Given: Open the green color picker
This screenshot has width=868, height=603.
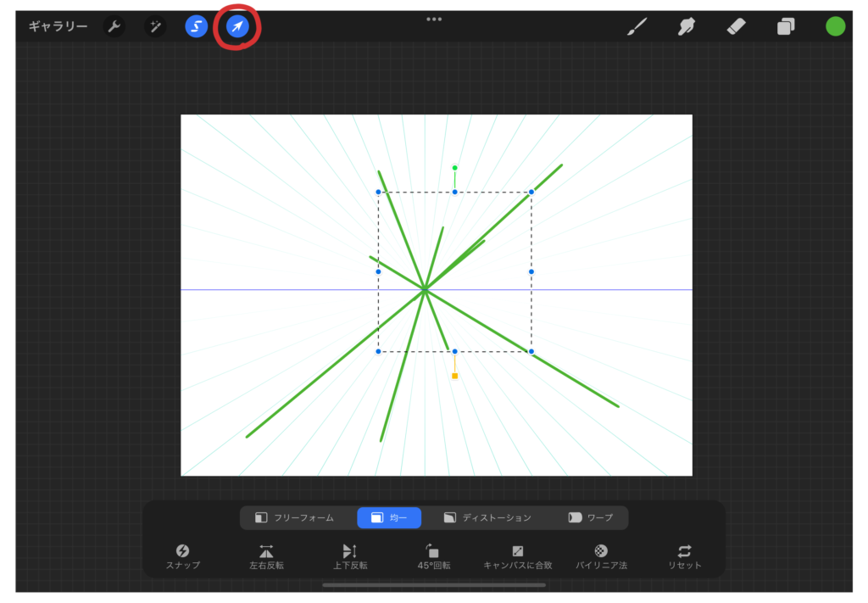Looking at the screenshot, I should coord(835,26).
